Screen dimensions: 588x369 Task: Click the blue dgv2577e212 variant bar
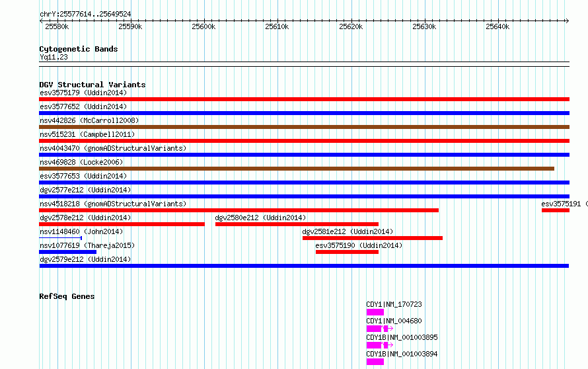point(304,196)
